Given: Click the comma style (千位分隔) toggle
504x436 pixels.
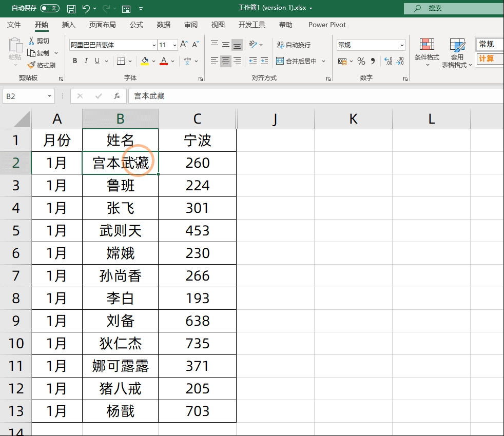Looking at the screenshot, I should [x=373, y=61].
